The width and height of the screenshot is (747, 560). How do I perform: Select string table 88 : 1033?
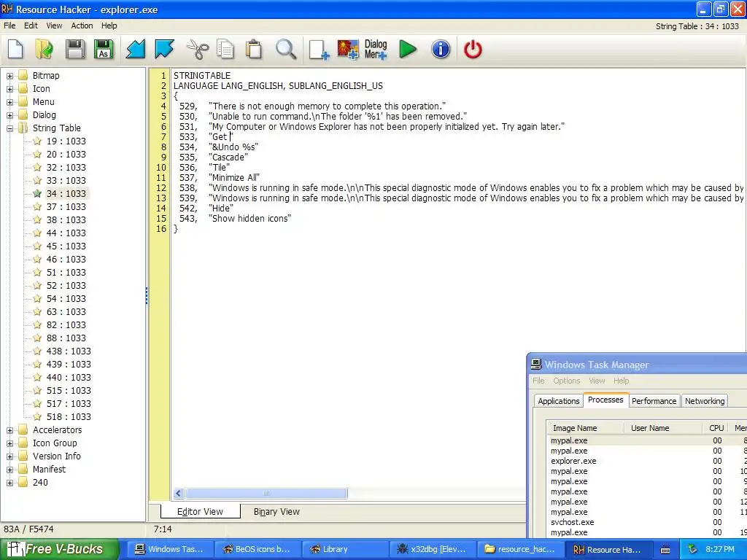point(66,338)
